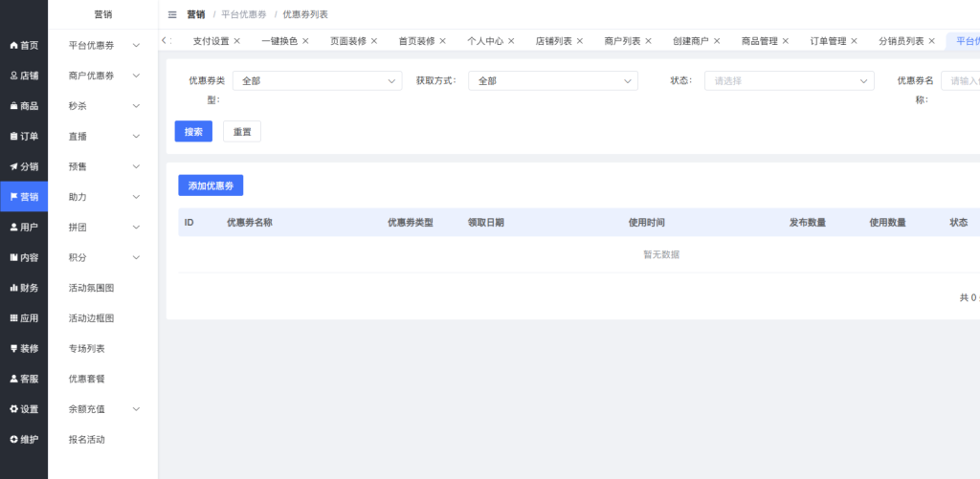This screenshot has height=479, width=980.
Task: Open the 应用 apps section
Action: [24, 317]
